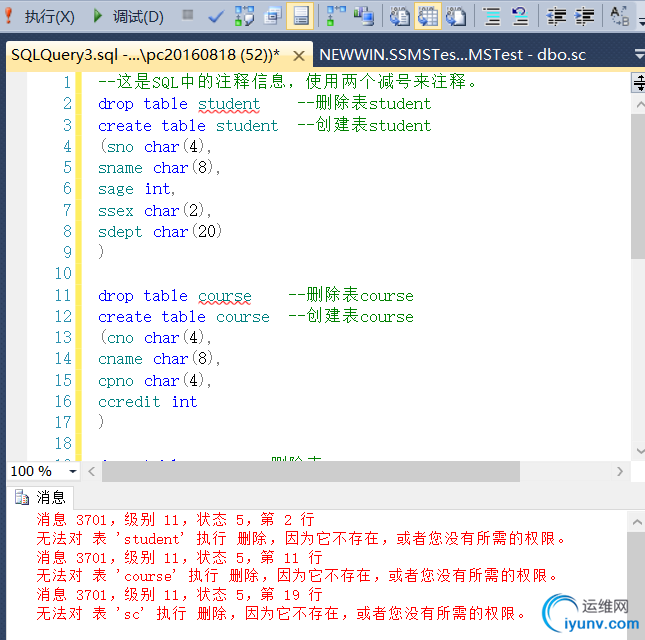The width and height of the screenshot is (645, 640).
Task: Click error message about table 'sc'
Action: pyautogui.click(x=281, y=613)
